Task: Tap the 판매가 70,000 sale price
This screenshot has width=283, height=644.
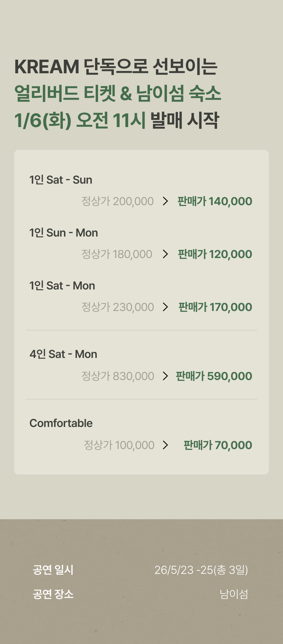Action: [218, 445]
